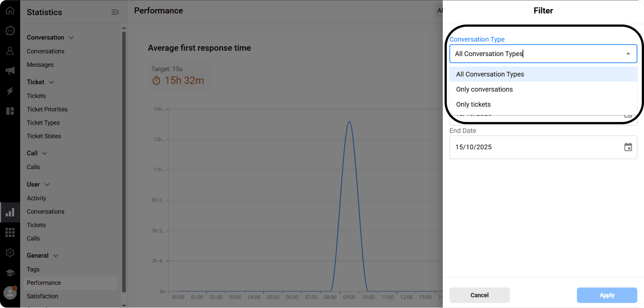Collapse the Statistics sidebar menu icon

click(x=115, y=12)
